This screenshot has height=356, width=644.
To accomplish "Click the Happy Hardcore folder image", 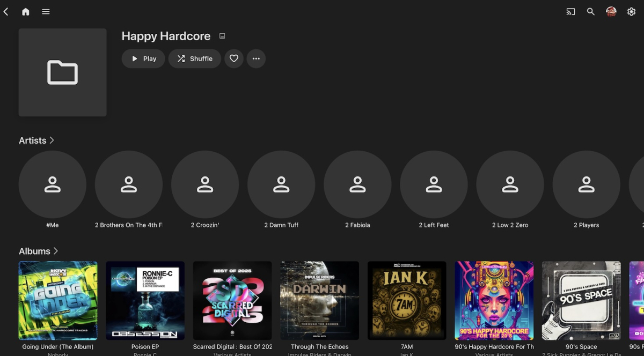I will pyautogui.click(x=62, y=72).
